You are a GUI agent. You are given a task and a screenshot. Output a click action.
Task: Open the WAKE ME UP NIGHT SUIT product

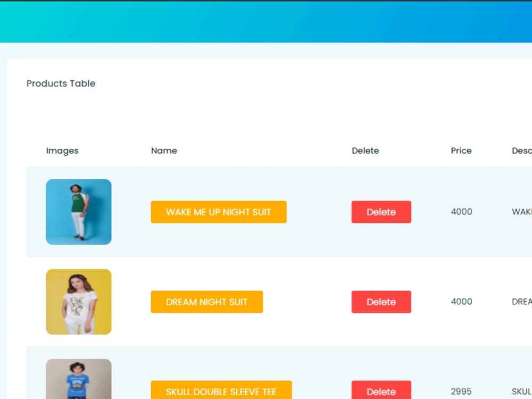pos(219,212)
